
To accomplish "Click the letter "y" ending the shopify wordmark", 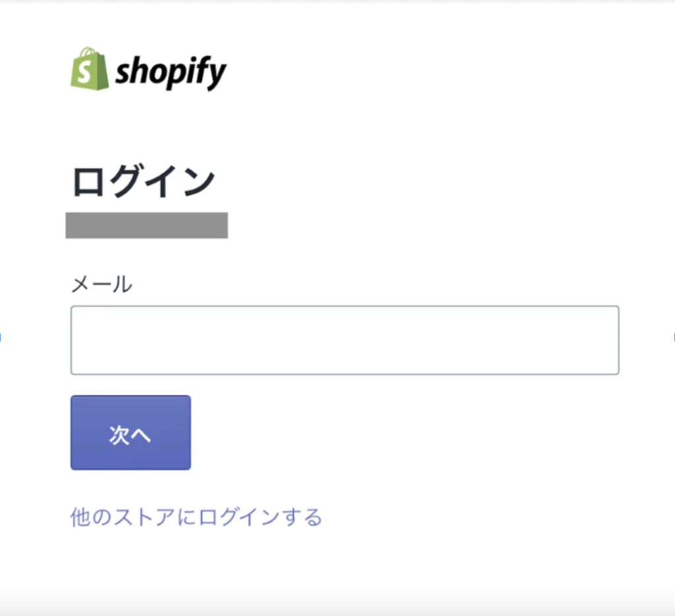I will tap(218, 74).
